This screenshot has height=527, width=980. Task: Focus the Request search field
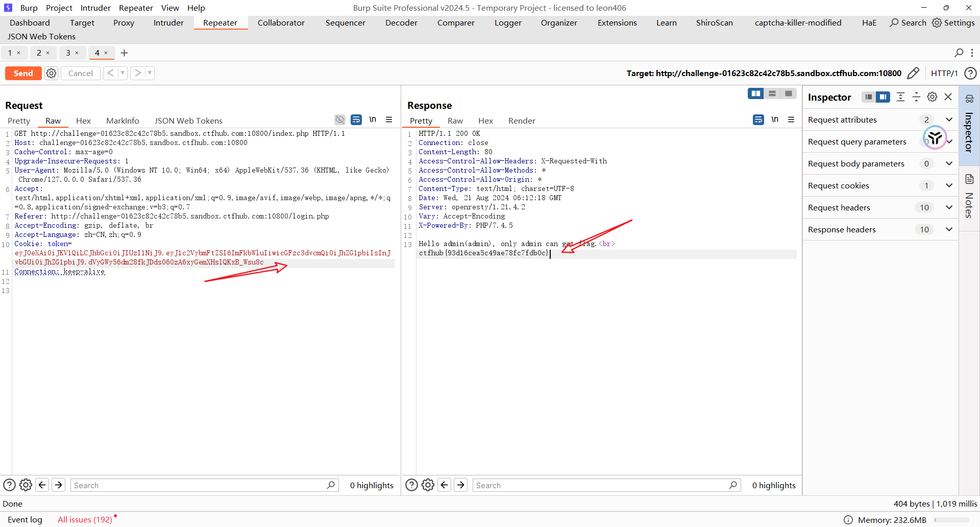(204, 485)
